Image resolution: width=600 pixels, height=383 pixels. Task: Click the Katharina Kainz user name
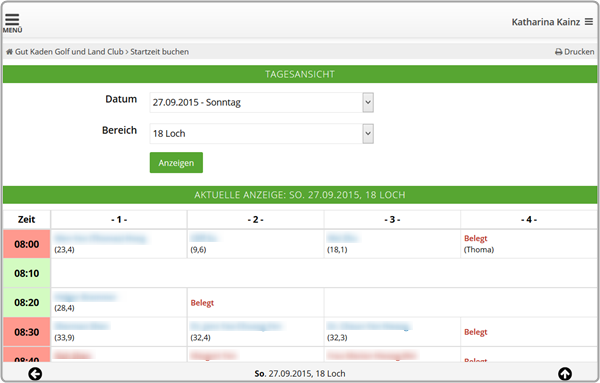(546, 22)
